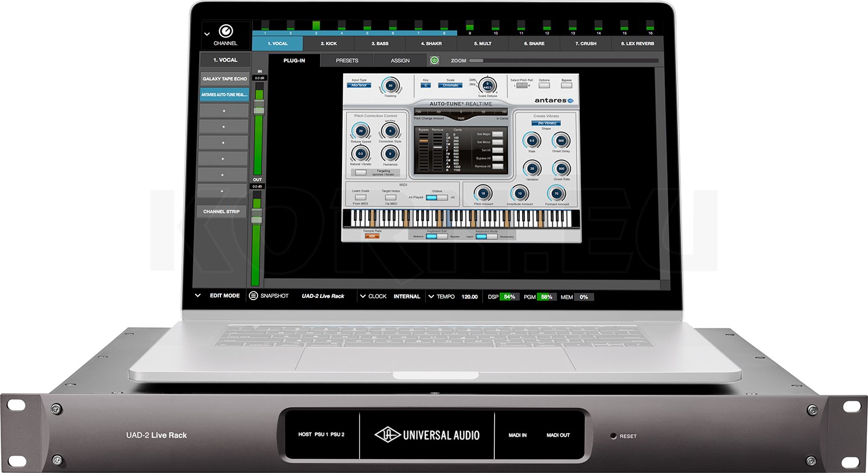Click the DSP usage meter showing 54%
Image resolution: width=868 pixels, height=473 pixels.
(508, 297)
